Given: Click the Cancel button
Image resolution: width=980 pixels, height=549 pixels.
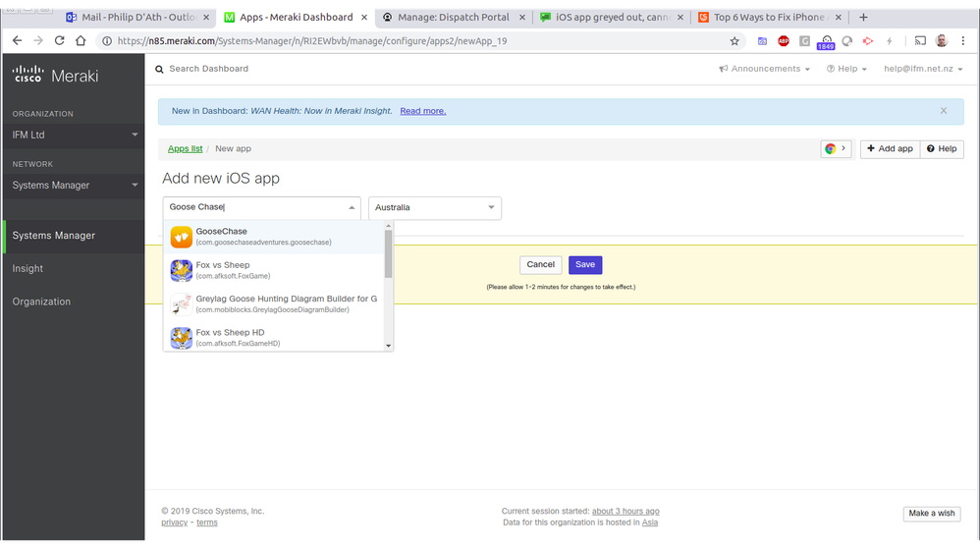Looking at the screenshot, I should (540, 265).
